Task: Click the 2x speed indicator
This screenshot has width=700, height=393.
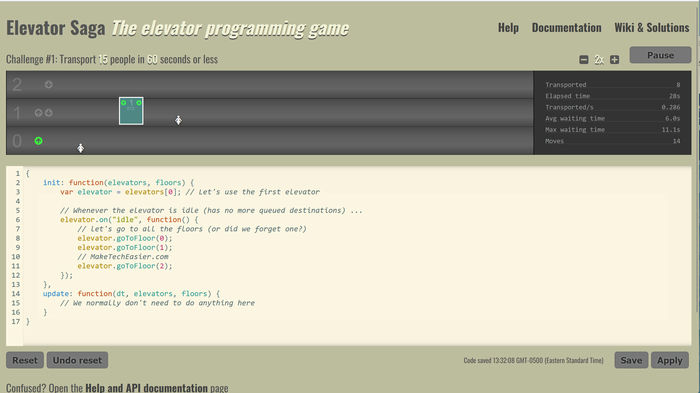Action: [x=599, y=59]
